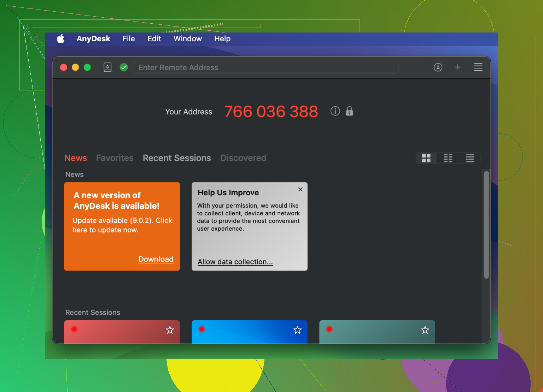Viewport: 543px width, 392px height.
Task: Click Allow data collection link
Action: 235,262
